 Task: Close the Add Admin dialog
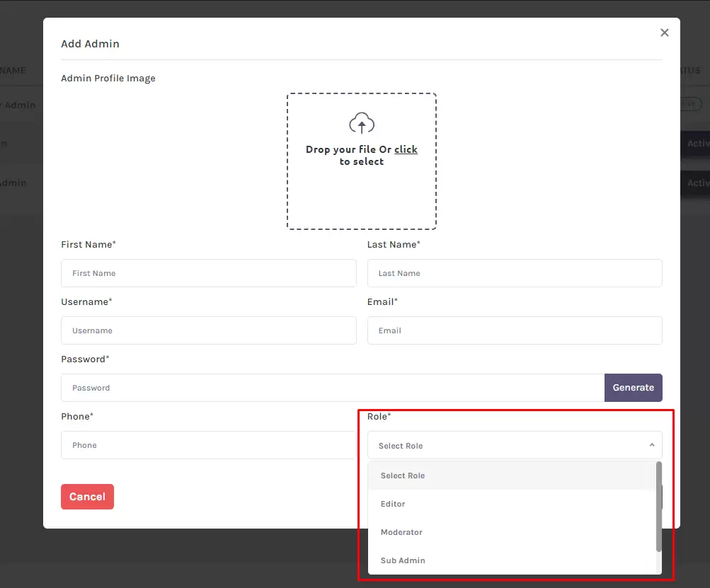click(664, 33)
